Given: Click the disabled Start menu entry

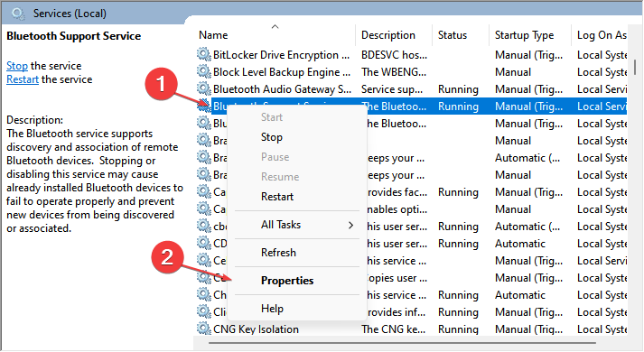Looking at the screenshot, I should tap(272, 117).
